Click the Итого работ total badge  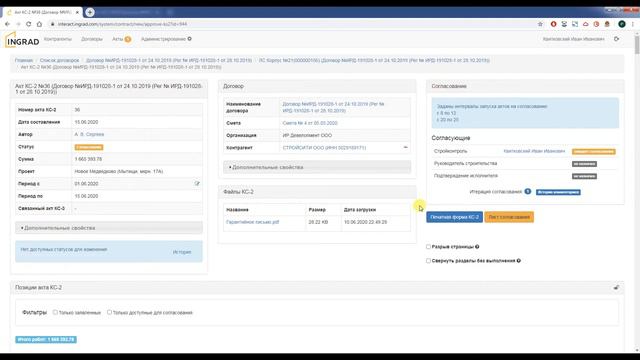click(x=46, y=340)
